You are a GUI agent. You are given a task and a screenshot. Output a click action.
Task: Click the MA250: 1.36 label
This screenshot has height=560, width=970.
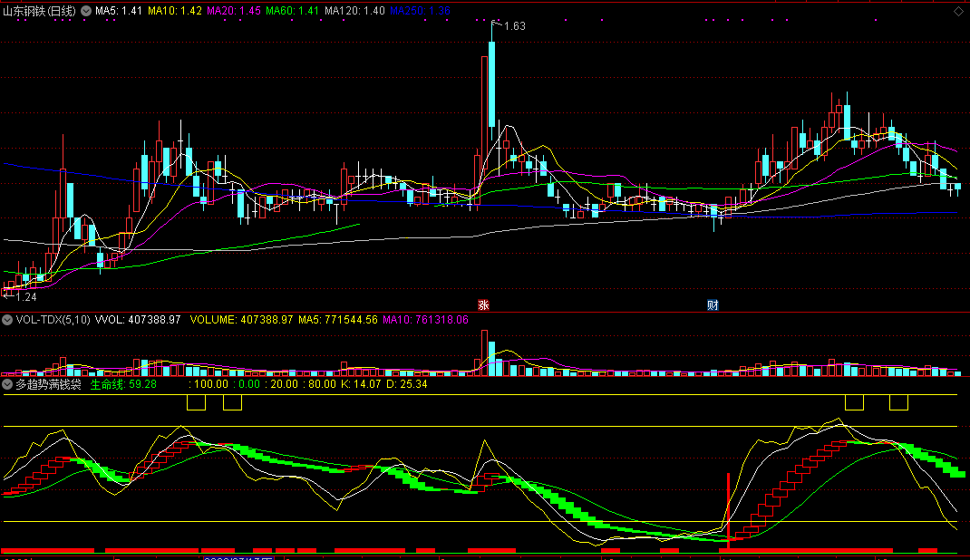click(420, 11)
